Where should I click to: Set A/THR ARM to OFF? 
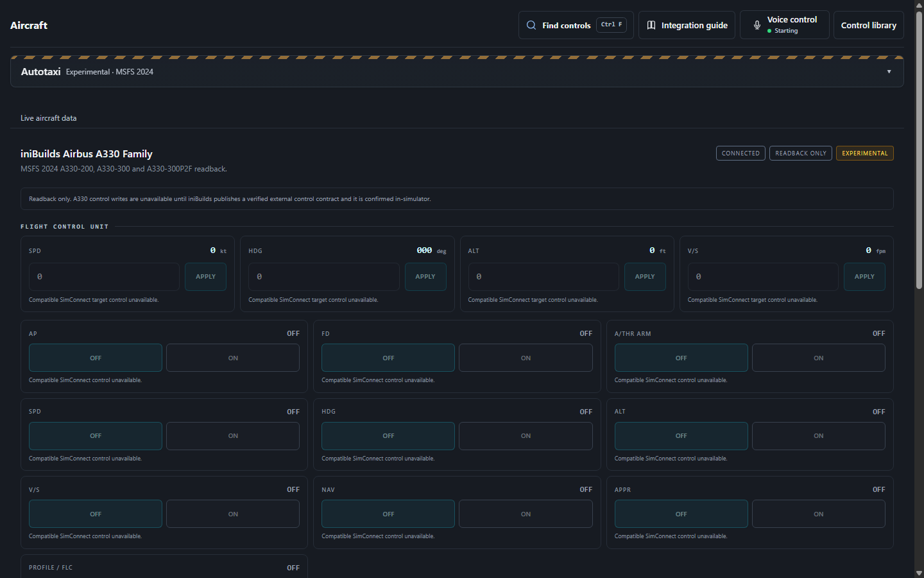(x=681, y=358)
